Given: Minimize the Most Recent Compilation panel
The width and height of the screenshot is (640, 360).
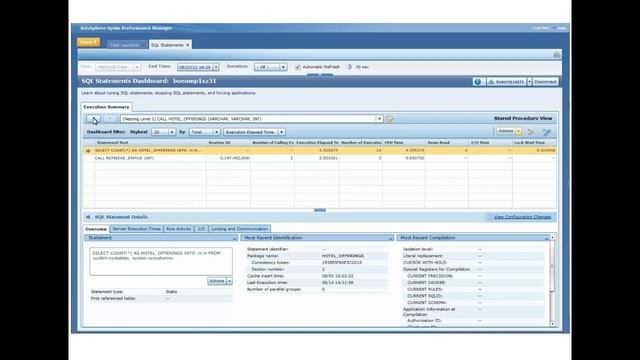Looking at the screenshot, I should point(546,238).
